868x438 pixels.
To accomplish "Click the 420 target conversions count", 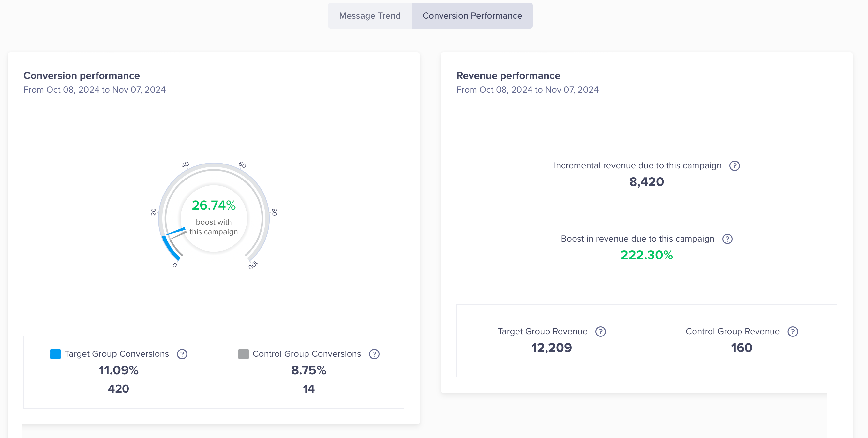I will (119, 389).
